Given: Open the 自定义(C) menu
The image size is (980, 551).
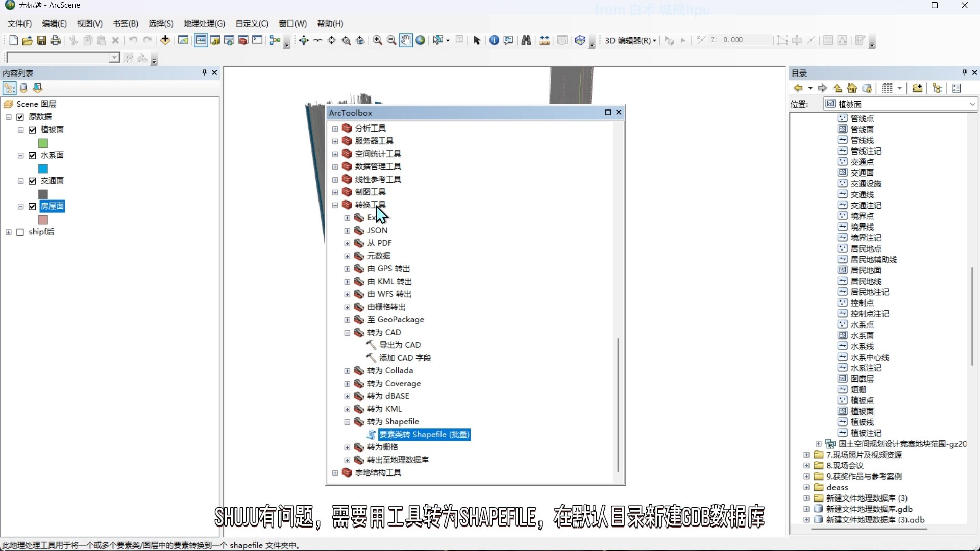Looking at the screenshot, I should (x=252, y=23).
